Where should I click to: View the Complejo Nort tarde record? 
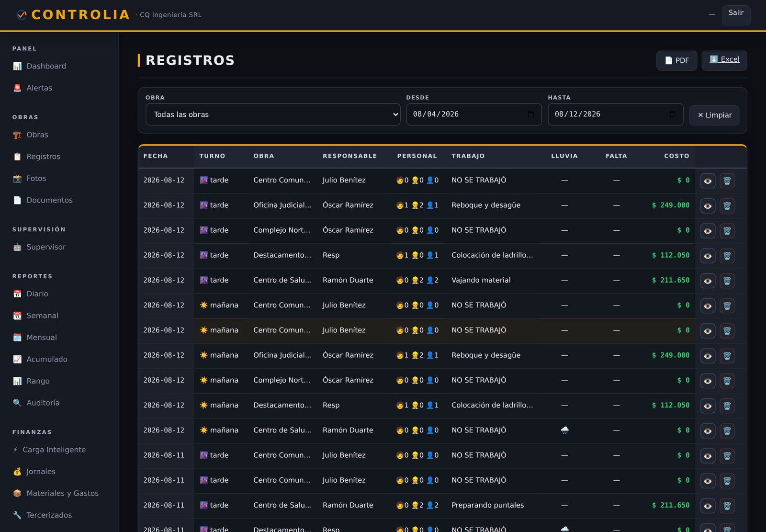pyautogui.click(x=708, y=231)
